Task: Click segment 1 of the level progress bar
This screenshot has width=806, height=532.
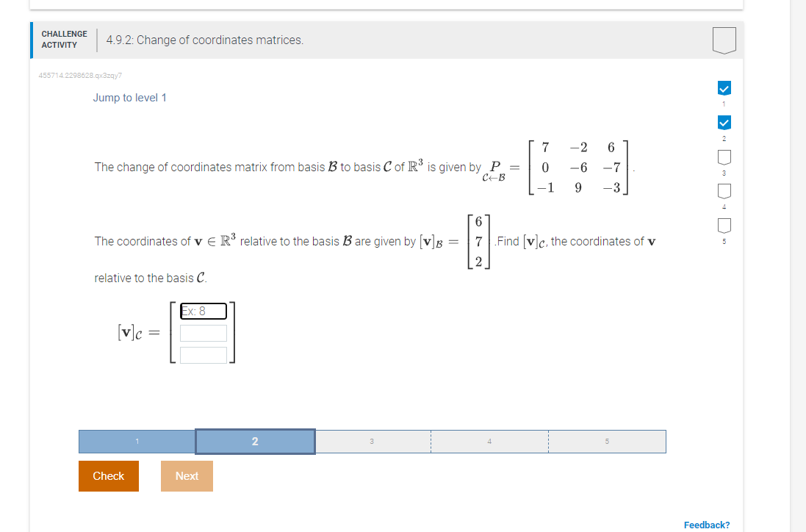Action: [x=136, y=441]
